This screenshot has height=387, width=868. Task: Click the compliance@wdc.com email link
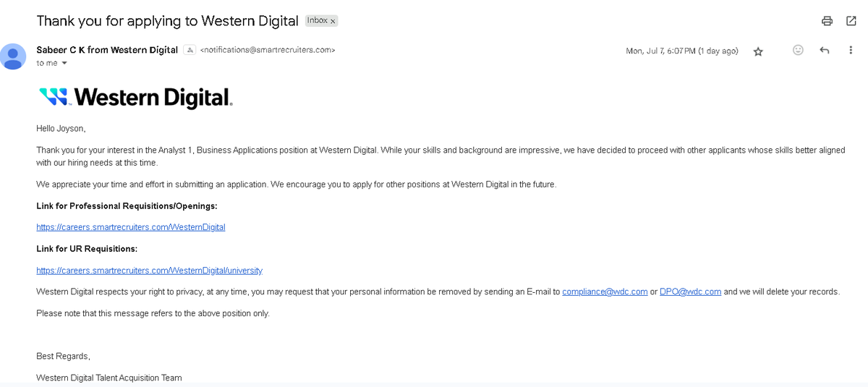click(605, 292)
